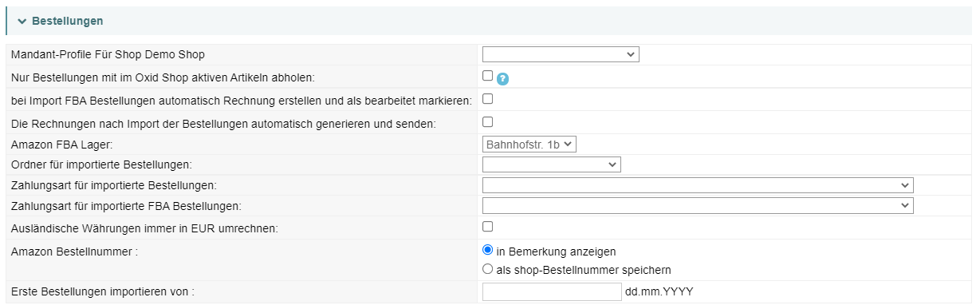Click 'Mandant-Profile Für Shop Demo Shop' label
The height and width of the screenshot is (305, 980).
coord(108,55)
